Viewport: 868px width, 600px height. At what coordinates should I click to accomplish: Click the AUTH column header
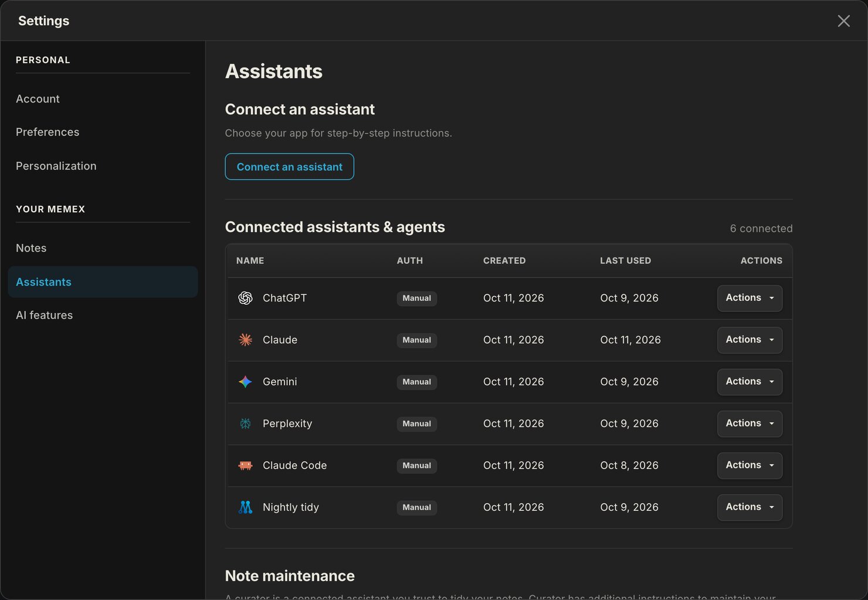click(x=410, y=260)
